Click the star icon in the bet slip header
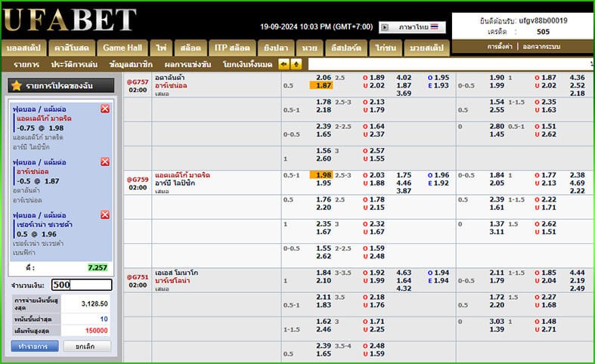 tap(16, 86)
